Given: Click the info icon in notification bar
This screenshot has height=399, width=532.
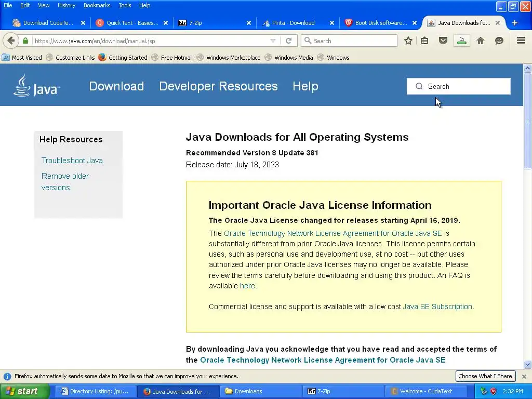Looking at the screenshot, I should pos(7,376).
